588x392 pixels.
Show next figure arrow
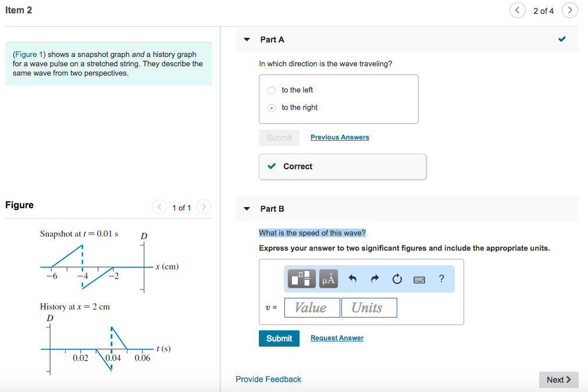click(x=204, y=206)
